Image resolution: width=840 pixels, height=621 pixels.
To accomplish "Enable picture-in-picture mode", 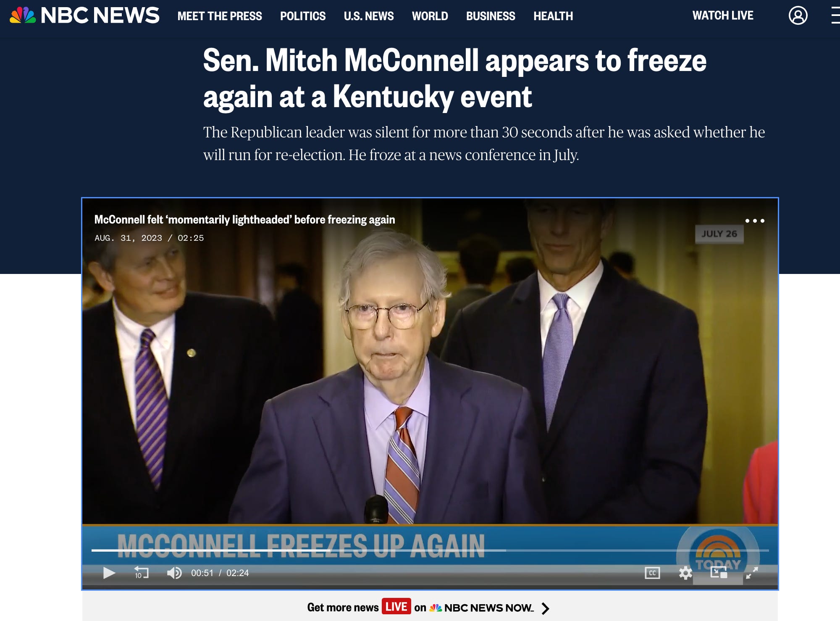I will [x=719, y=573].
